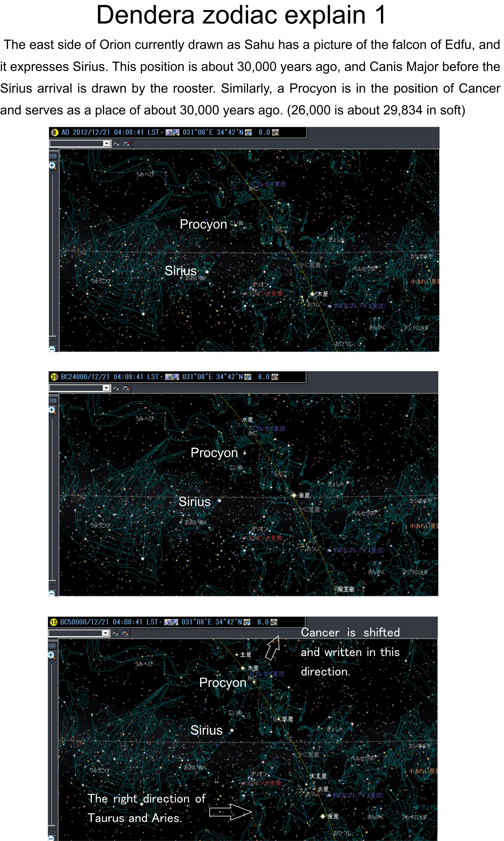Click the binoculars search icon in BC50000 panel

pyautogui.click(x=116, y=633)
